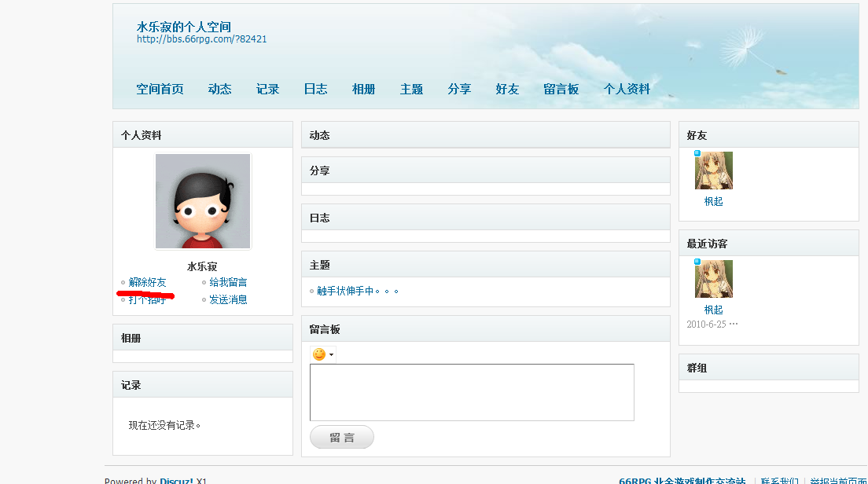Open the topic 触手状伸手中。。。
Image resolution: width=868 pixels, height=484 pixels.
(358, 291)
